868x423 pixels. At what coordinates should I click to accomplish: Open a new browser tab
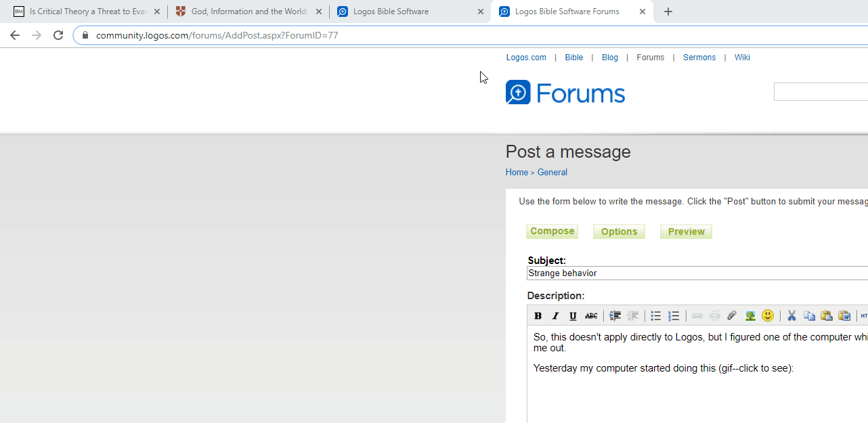(x=668, y=12)
